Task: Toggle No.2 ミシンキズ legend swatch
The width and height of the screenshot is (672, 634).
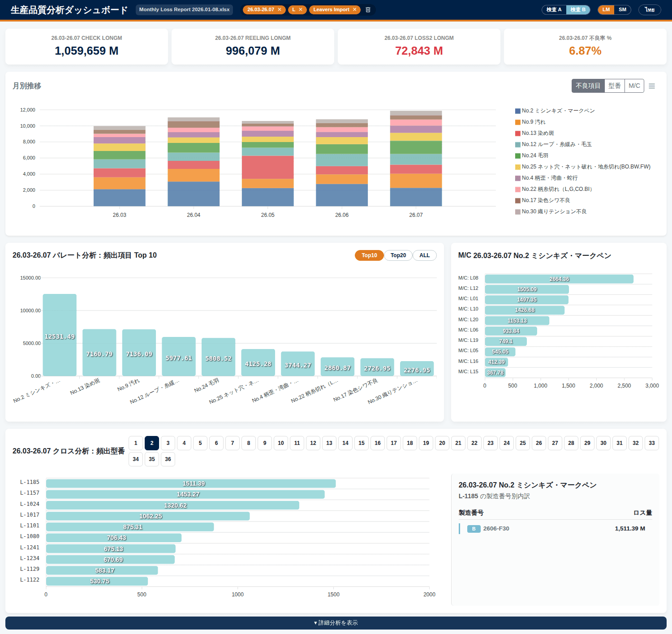Action: [518, 111]
